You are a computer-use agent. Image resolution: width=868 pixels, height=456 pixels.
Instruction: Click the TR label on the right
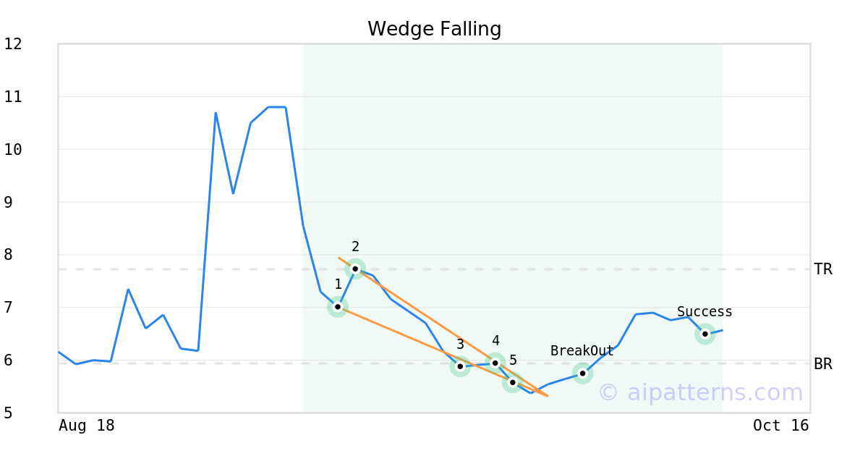pyautogui.click(x=823, y=269)
